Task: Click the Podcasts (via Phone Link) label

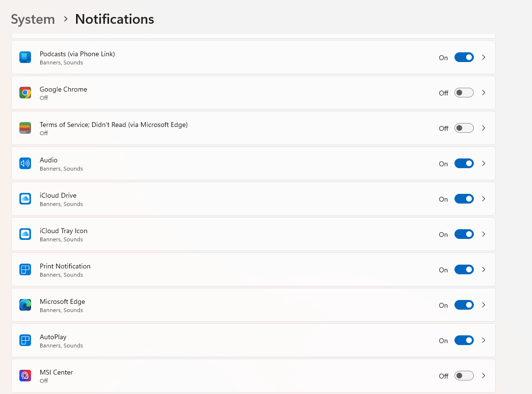Action: coord(78,54)
